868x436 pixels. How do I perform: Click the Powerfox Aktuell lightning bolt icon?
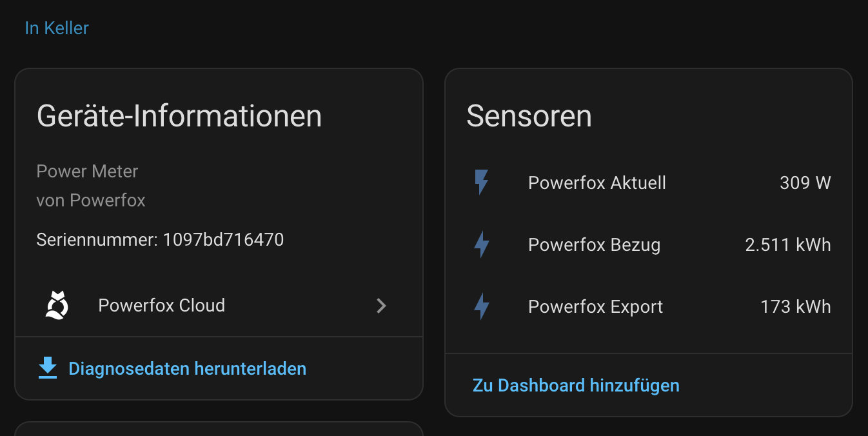(481, 183)
